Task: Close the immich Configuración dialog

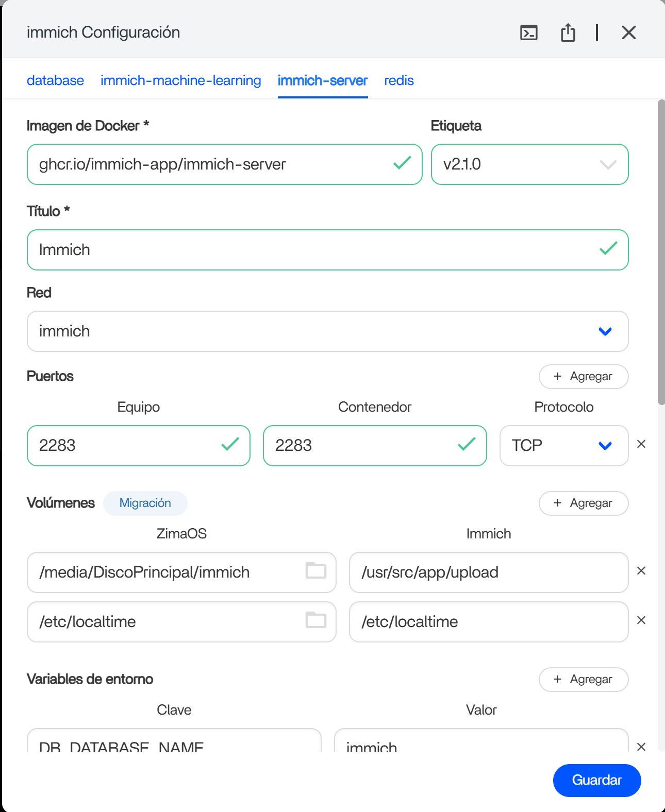Action: (x=628, y=33)
